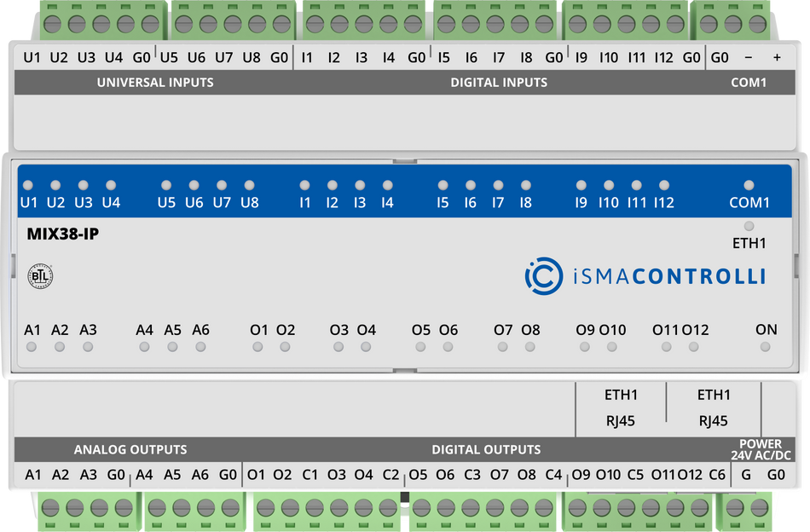Click the COM1 header in gray bar
Viewport: 810px width, 532px height.
coord(749,83)
